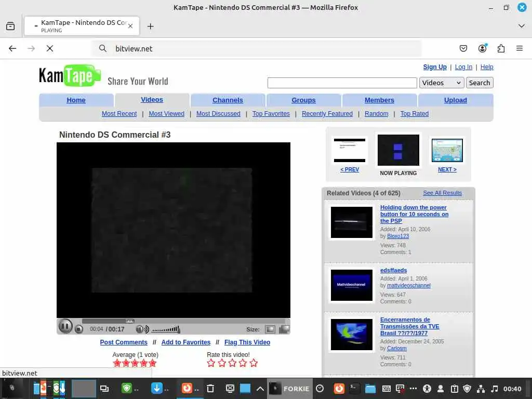Pause the video with the pause button
Viewport: 532px width, 399px height.
[x=65, y=326]
